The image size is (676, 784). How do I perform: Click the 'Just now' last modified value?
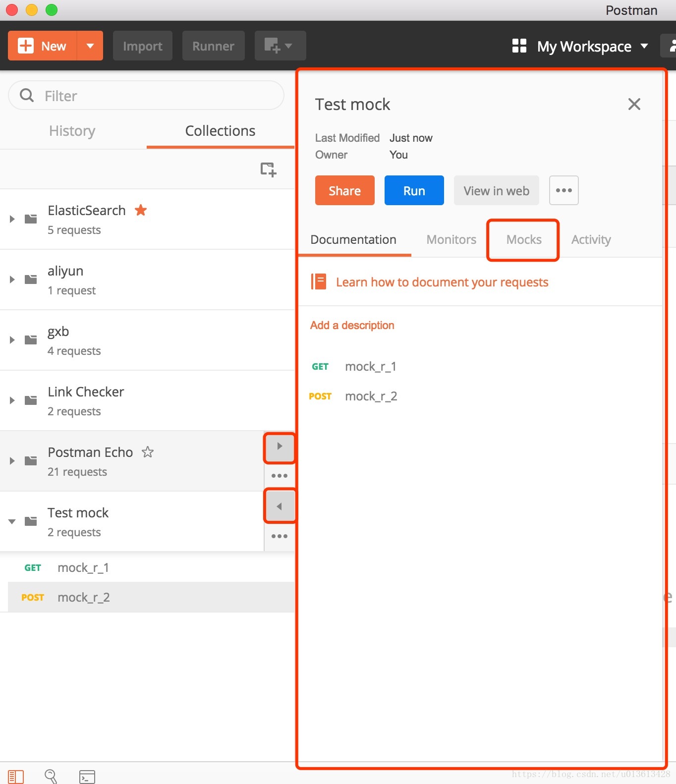411,138
